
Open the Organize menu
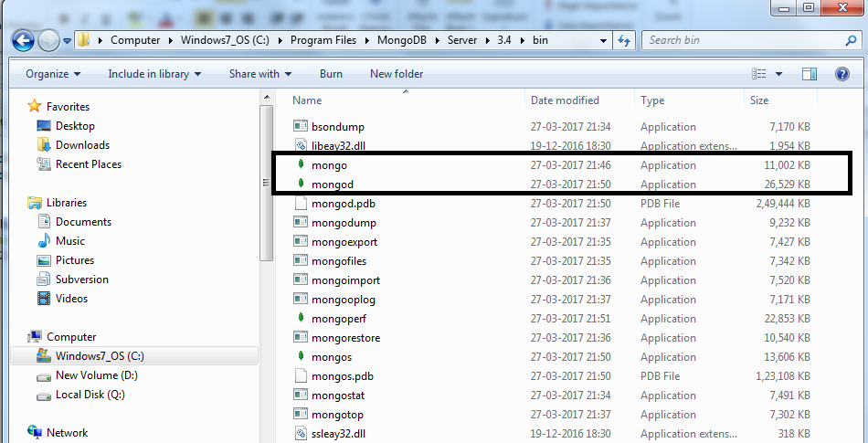pos(53,74)
